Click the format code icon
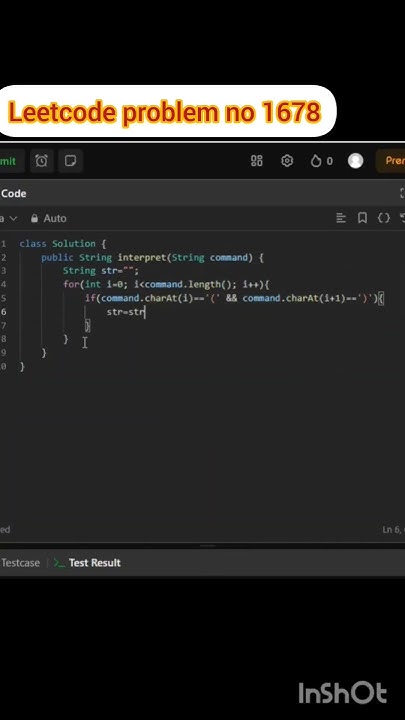The height and width of the screenshot is (720, 405). [x=341, y=218]
